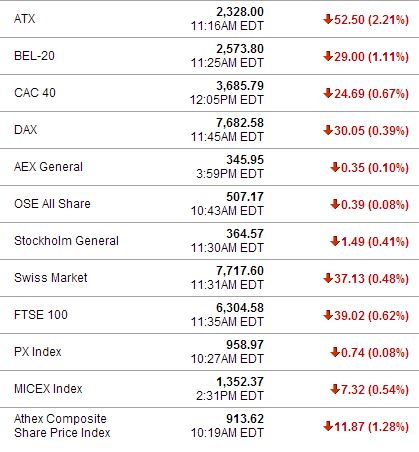Click the down arrow icon in BEL-20 row
This screenshot has height=452, width=419.
(x=328, y=56)
